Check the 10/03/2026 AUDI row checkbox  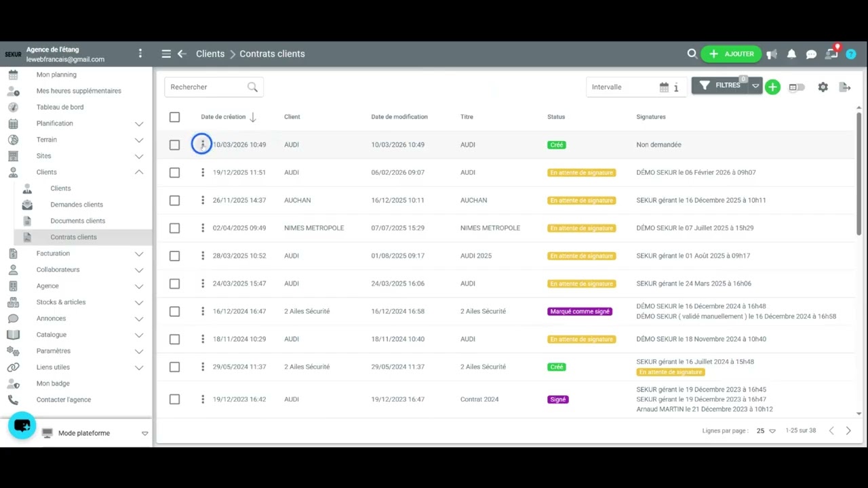(x=174, y=145)
